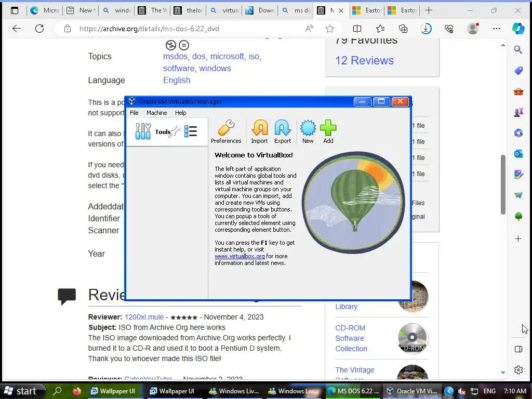The image size is (532, 399).
Task: Open 'CD-ROM Software Collection' link
Action: point(351,338)
